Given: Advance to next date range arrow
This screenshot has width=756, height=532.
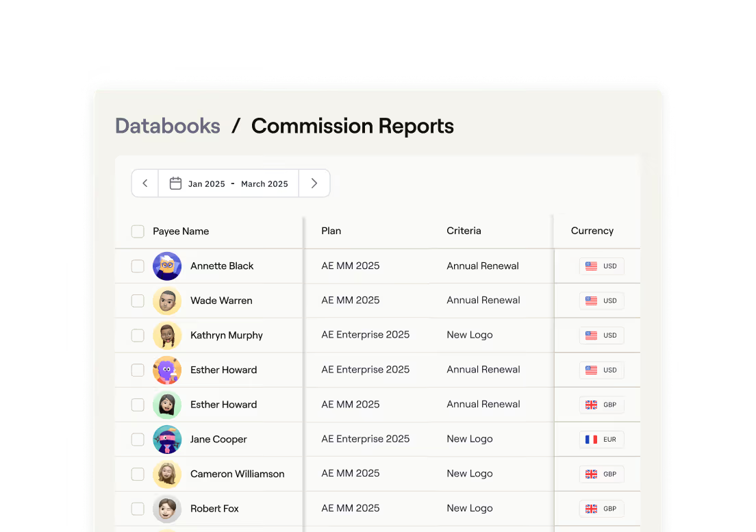Looking at the screenshot, I should [314, 183].
